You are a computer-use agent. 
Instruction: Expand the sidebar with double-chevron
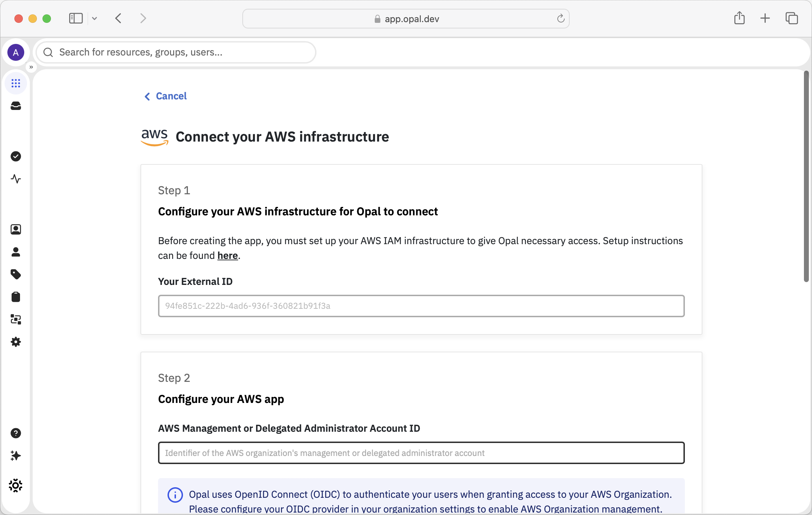pyautogui.click(x=31, y=67)
